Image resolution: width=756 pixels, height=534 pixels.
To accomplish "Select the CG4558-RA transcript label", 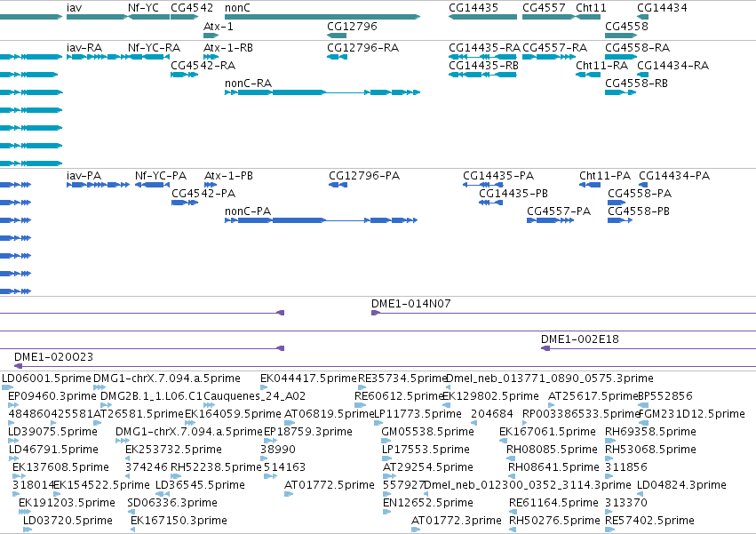I will [x=637, y=48].
